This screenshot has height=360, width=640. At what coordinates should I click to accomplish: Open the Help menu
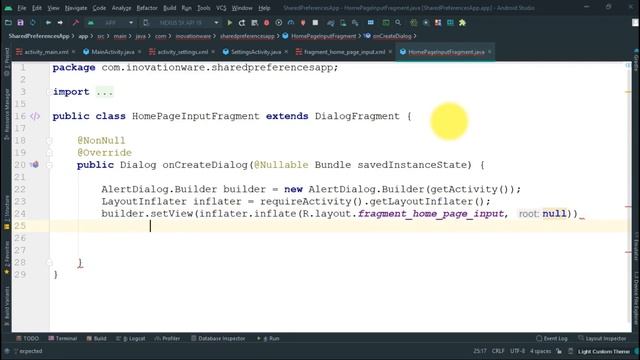pyautogui.click(x=264, y=8)
